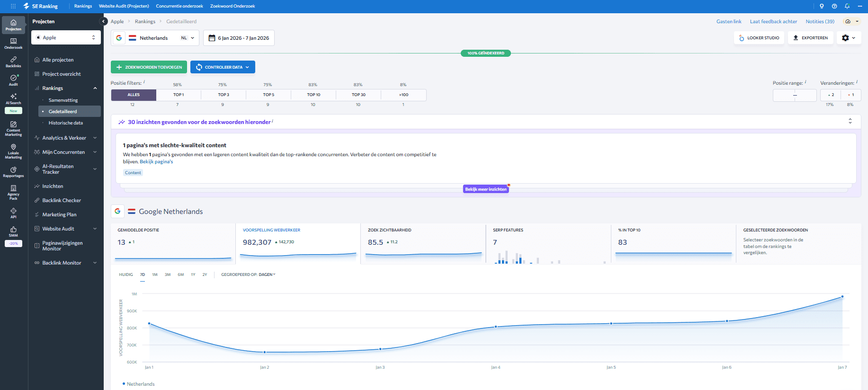868x390 pixels.
Task: Open AI Search in sidebar
Action: tap(13, 98)
